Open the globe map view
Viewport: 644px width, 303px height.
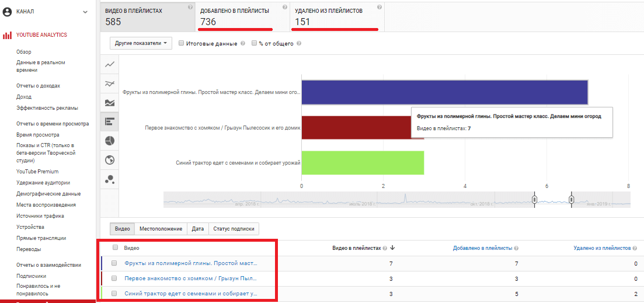(109, 160)
